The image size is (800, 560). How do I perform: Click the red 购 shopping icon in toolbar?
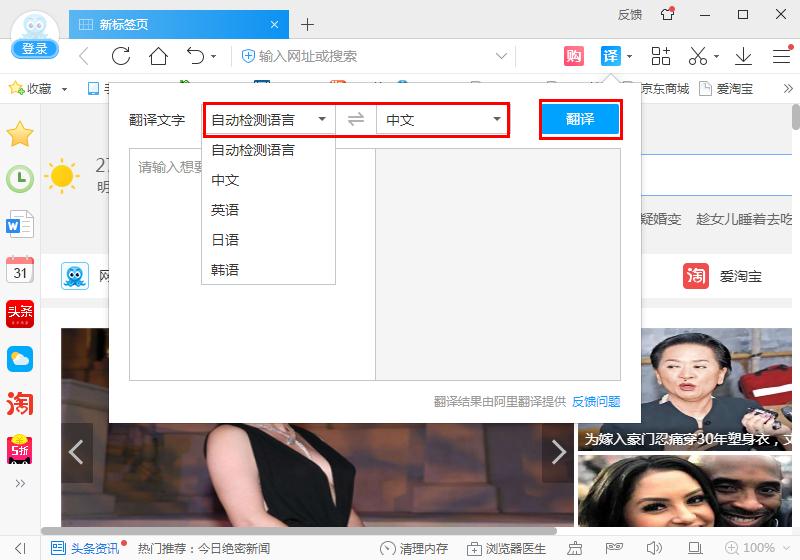pyautogui.click(x=574, y=56)
